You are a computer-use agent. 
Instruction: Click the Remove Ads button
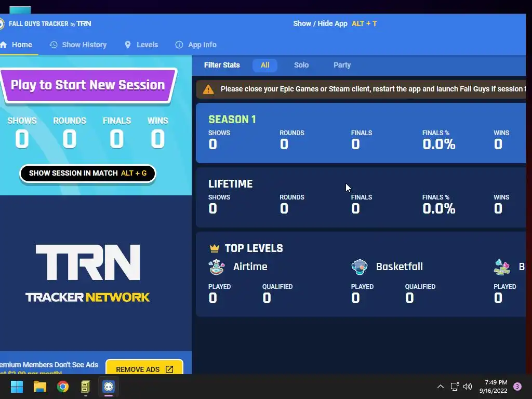coord(144,368)
